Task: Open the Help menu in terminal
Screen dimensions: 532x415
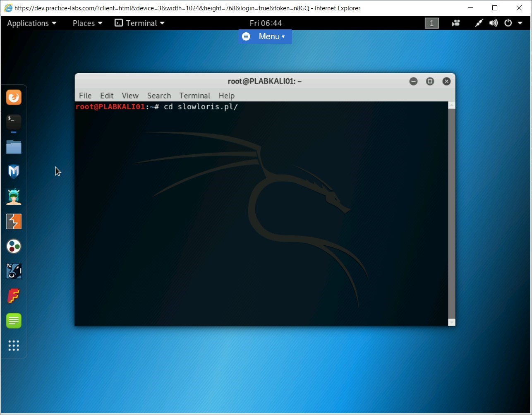Action: pyautogui.click(x=226, y=96)
